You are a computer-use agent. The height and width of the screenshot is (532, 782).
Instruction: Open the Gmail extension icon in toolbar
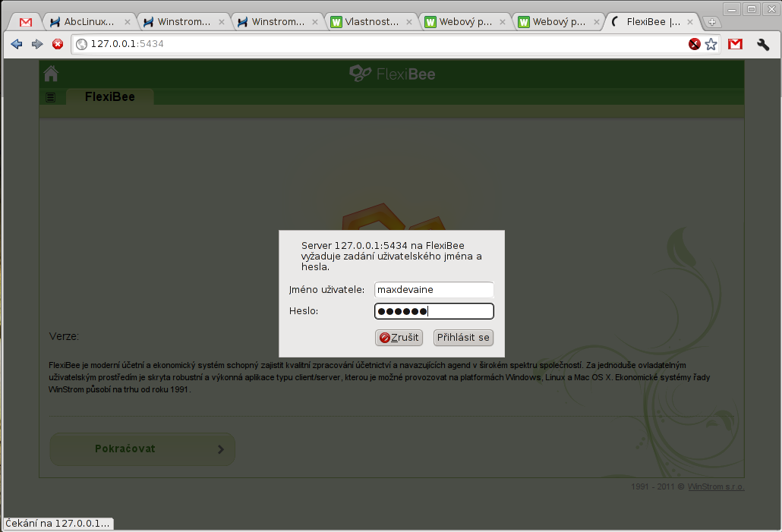735,44
